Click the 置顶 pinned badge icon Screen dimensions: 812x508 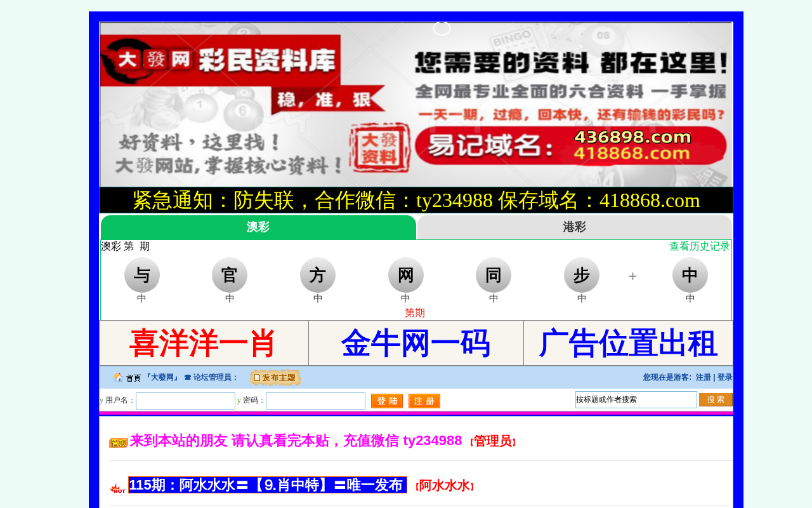click(119, 443)
